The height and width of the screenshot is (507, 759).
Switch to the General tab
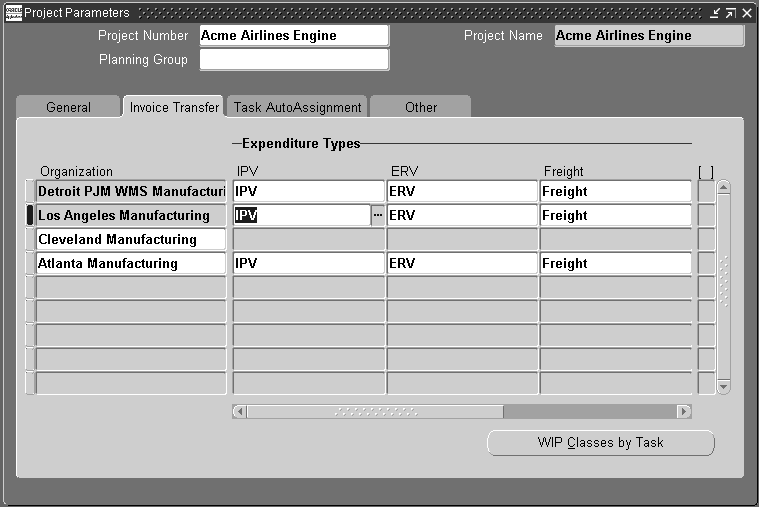(68, 107)
